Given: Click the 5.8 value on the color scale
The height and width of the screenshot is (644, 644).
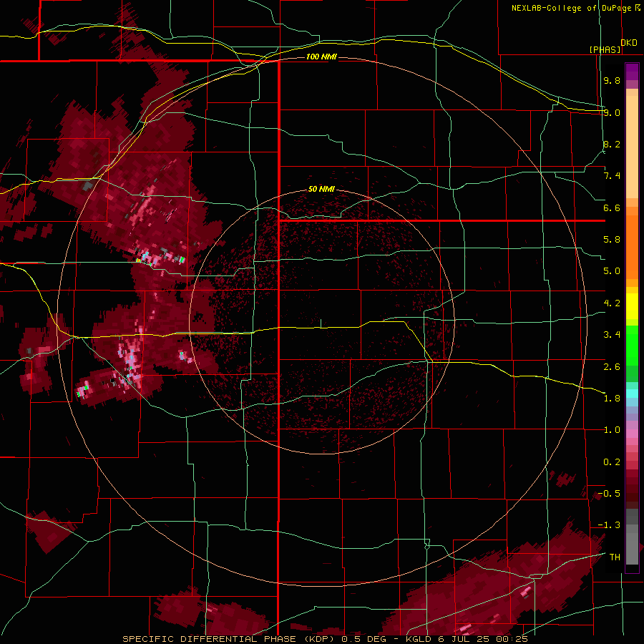Looking at the screenshot, I should click(612, 240).
